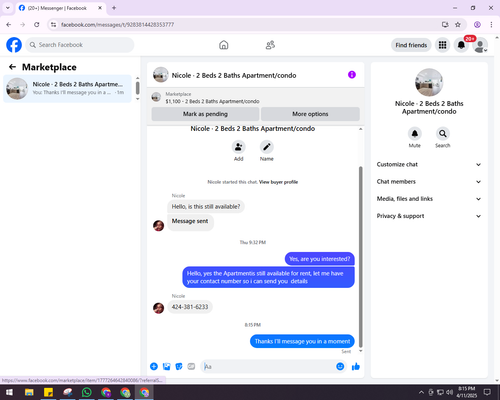Open the $1,100 Marketplace listing link
Image resolution: width=500 pixels, height=400 pixels.
[x=212, y=101]
